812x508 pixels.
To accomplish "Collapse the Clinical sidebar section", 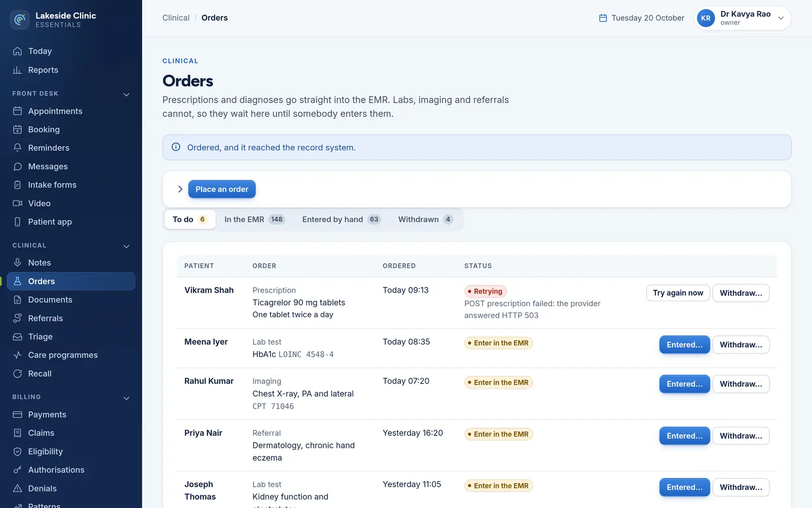I will click(126, 246).
